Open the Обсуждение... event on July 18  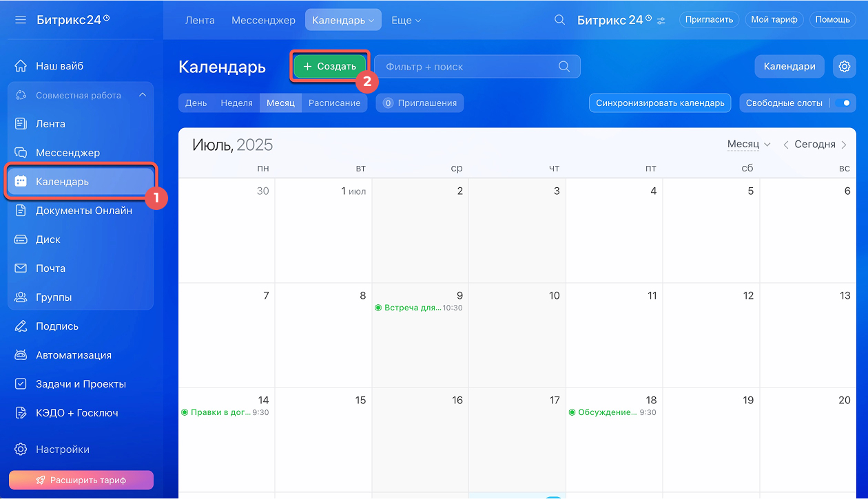pyautogui.click(x=612, y=412)
